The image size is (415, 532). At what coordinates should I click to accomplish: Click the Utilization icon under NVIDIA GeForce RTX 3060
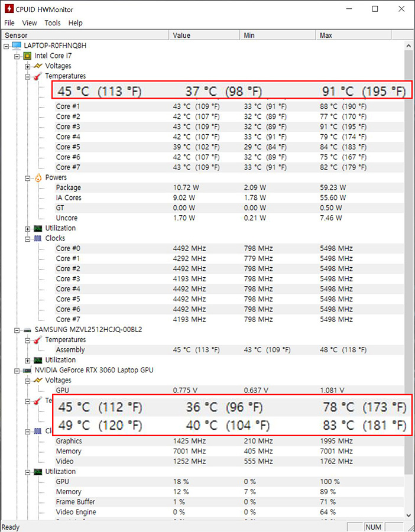pos(38,472)
